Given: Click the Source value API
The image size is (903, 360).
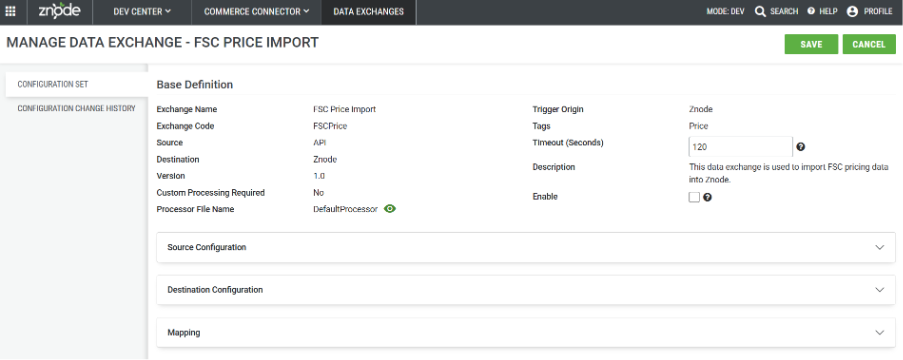Looking at the screenshot, I should point(320,142).
